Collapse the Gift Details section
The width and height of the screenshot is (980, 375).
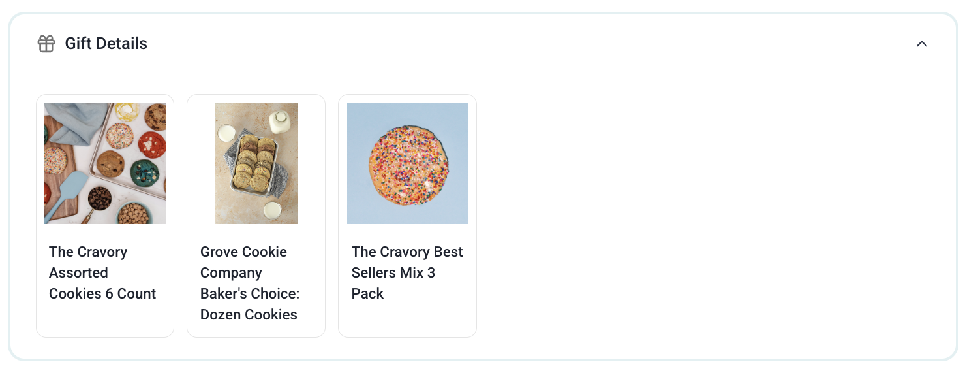[921, 44]
